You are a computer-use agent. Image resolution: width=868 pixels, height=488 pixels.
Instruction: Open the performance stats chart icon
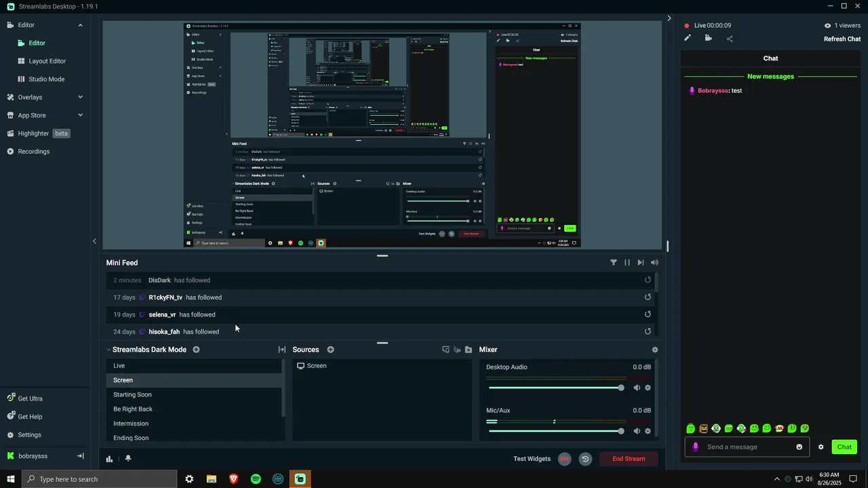click(x=109, y=459)
